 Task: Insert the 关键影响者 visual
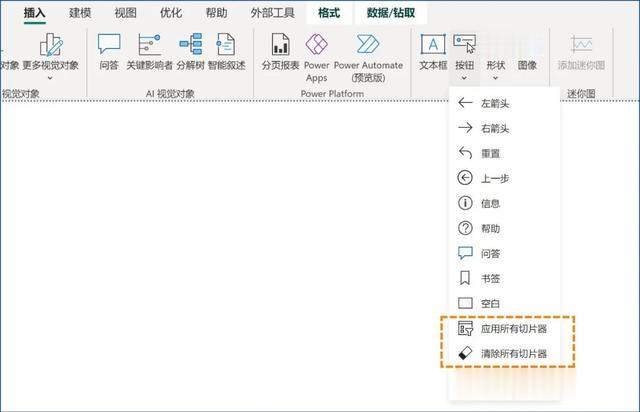[149, 51]
